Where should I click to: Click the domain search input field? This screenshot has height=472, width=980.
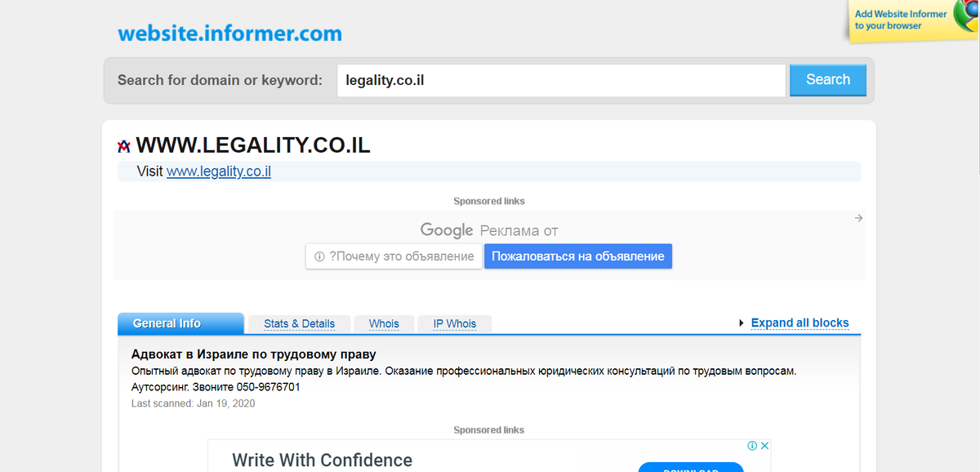pos(561,81)
